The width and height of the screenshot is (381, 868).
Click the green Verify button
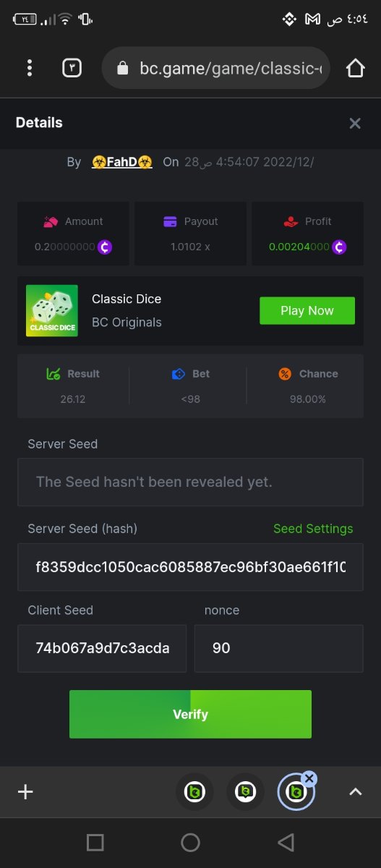point(190,714)
